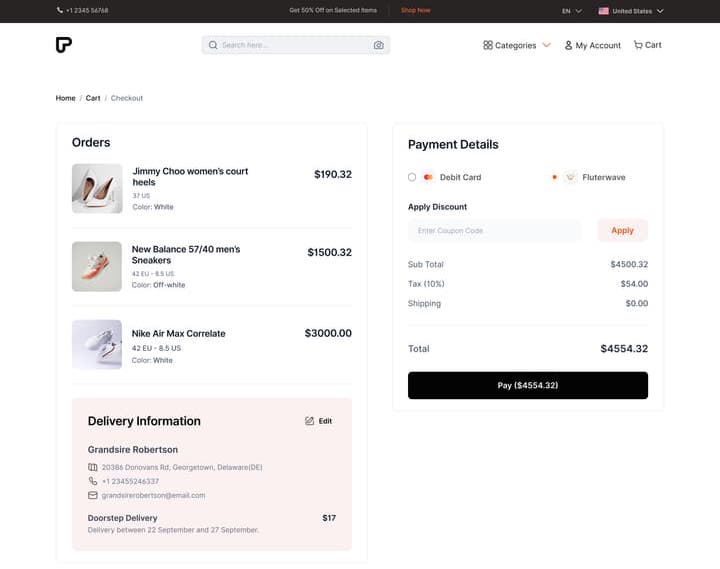Go to Cart breadcrumb

tap(93, 98)
